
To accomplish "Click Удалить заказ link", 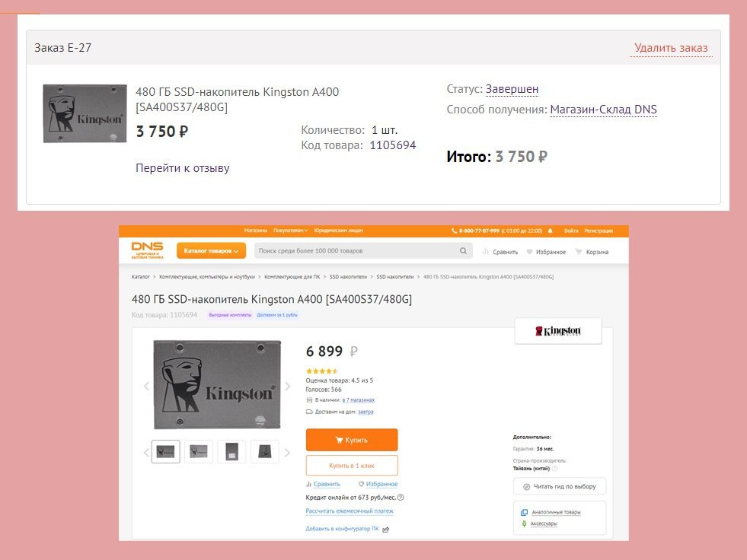I will [x=671, y=48].
